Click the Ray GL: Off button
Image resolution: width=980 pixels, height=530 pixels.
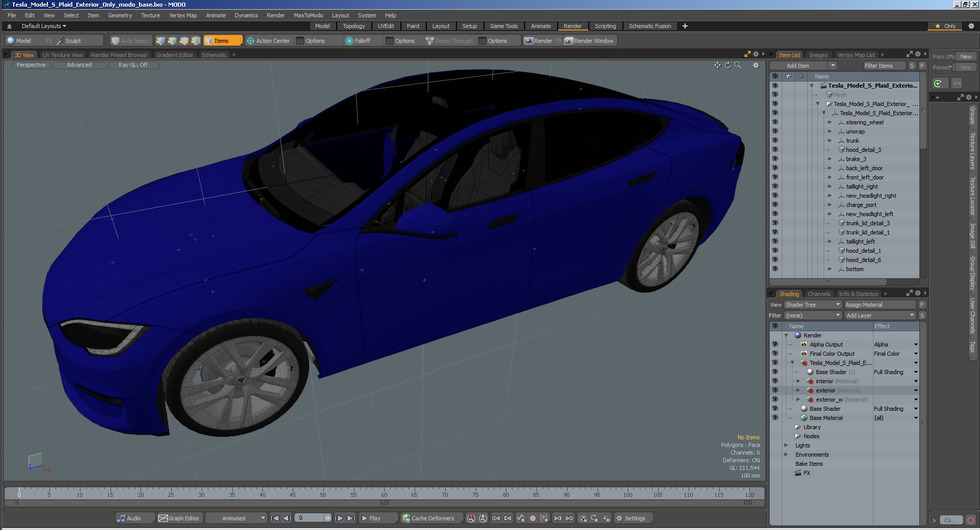(x=133, y=65)
